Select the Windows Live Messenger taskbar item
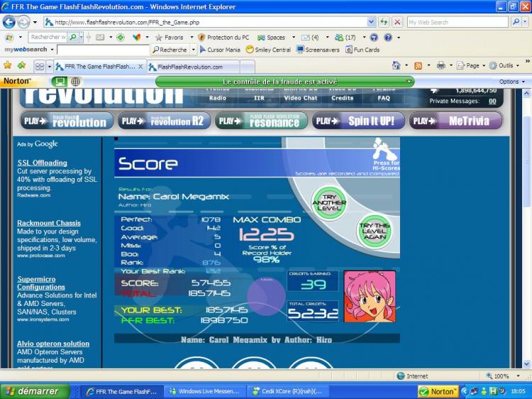Screen dimensions: 532x399 (206, 391)
